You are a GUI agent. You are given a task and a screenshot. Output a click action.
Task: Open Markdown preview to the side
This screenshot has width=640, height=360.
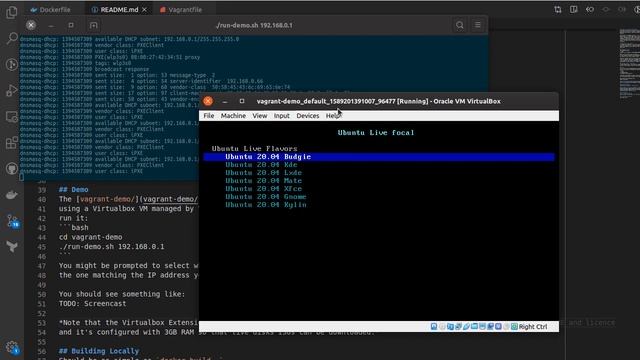point(573,9)
